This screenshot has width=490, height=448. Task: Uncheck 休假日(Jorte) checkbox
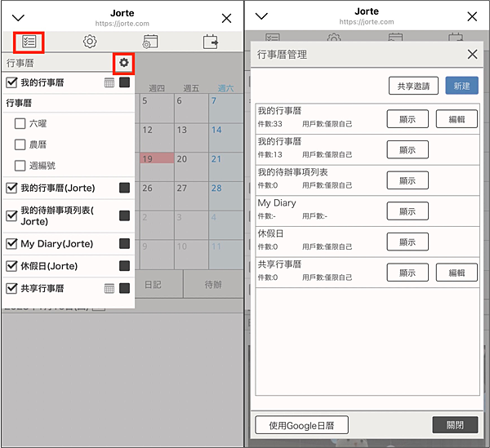point(11,266)
